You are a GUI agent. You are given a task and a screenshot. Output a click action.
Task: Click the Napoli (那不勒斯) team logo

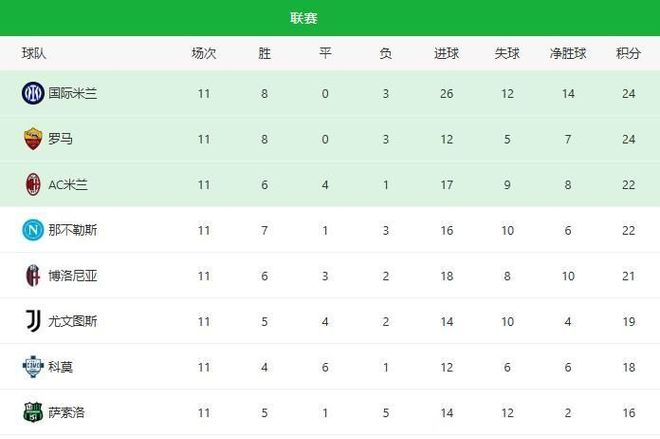click(x=32, y=230)
